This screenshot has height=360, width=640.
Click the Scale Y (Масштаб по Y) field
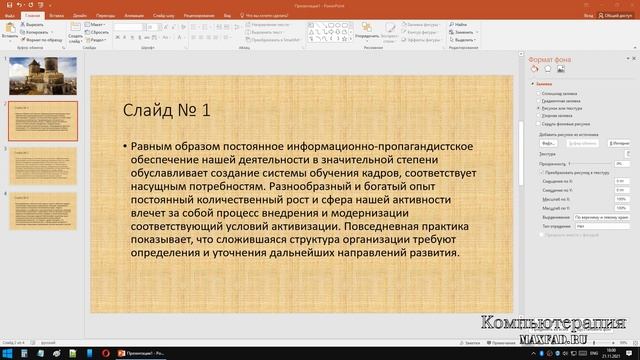pyautogui.click(x=622, y=208)
